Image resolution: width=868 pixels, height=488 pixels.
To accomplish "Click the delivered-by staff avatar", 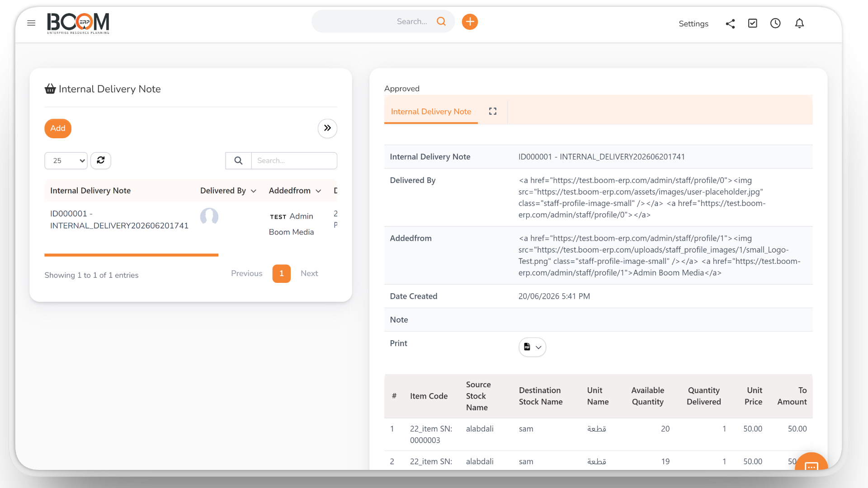I will (x=209, y=216).
